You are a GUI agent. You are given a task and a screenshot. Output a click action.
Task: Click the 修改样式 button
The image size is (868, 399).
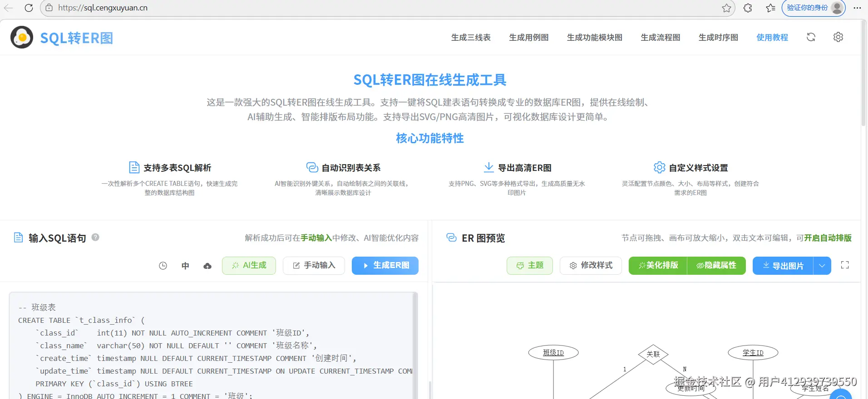[x=591, y=266]
